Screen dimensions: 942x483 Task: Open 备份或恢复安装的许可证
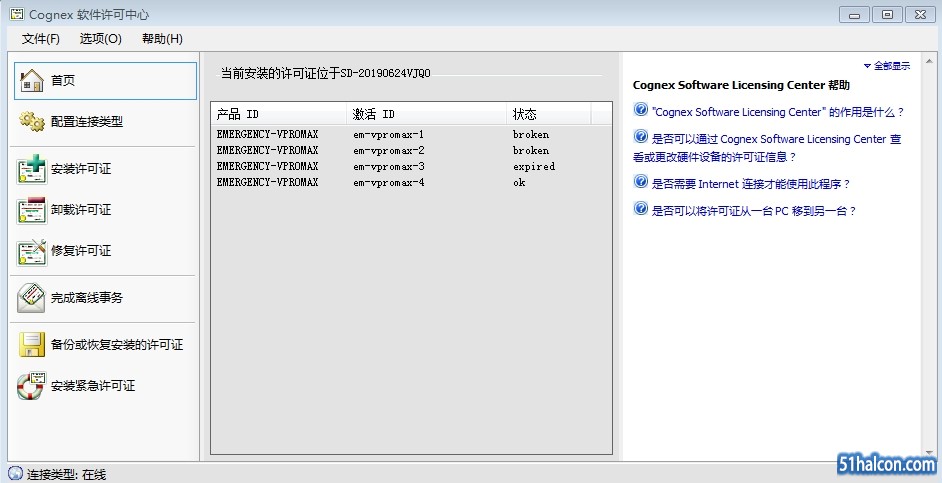[117, 345]
